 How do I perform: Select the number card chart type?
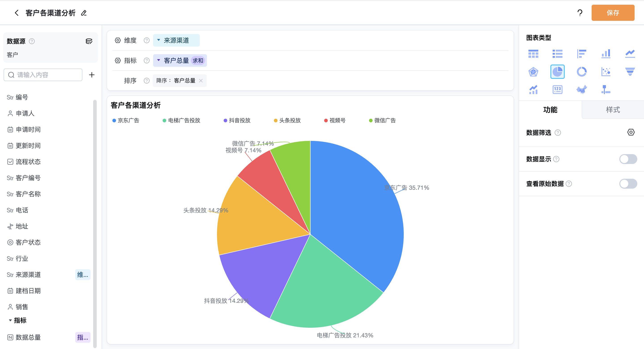[557, 90]
